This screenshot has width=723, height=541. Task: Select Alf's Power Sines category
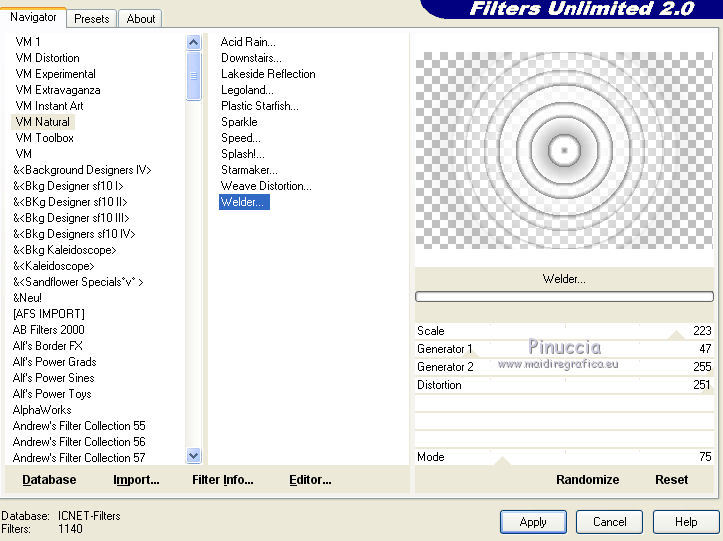pos(53,378)
